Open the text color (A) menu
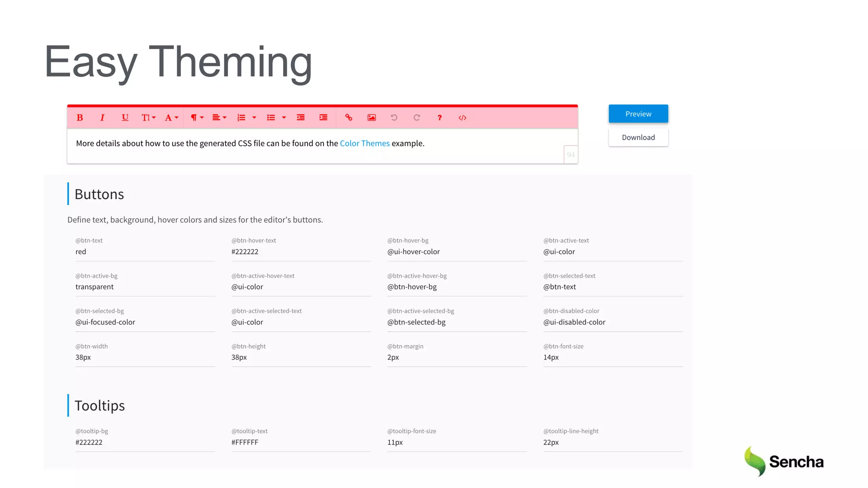Image resolution: width=868 pixels, height=488 pixels. 172,118
